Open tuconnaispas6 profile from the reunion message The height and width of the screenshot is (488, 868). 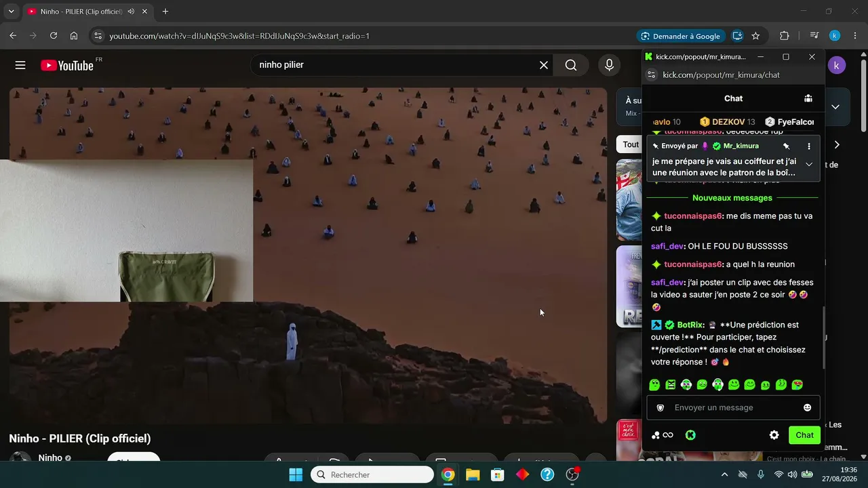click(693, 264)
